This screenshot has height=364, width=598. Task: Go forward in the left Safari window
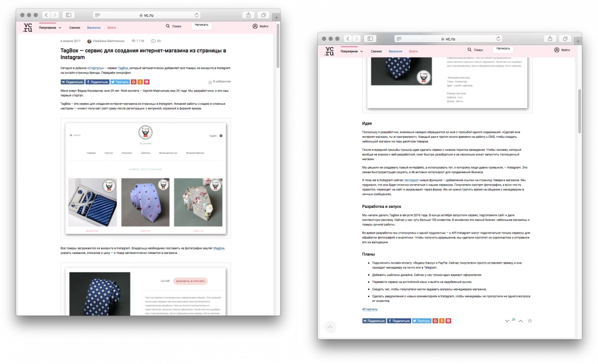click(x=54, y=15)
